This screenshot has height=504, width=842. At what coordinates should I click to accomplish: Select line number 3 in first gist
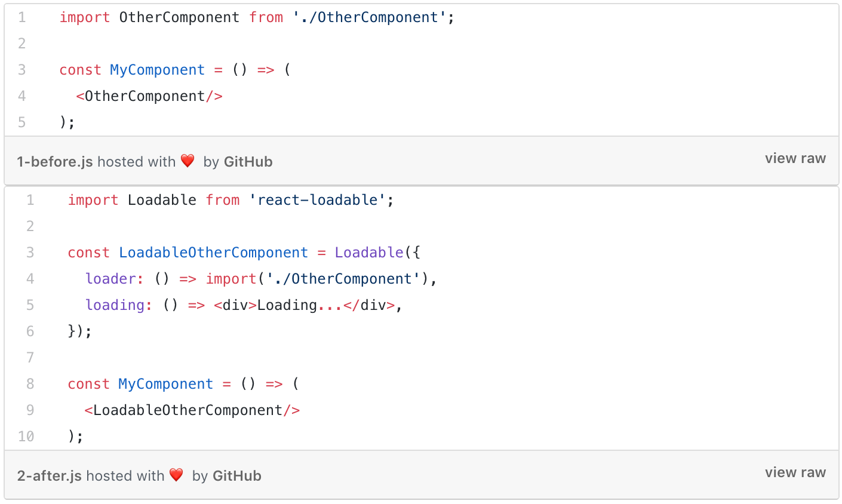(22, 70)
